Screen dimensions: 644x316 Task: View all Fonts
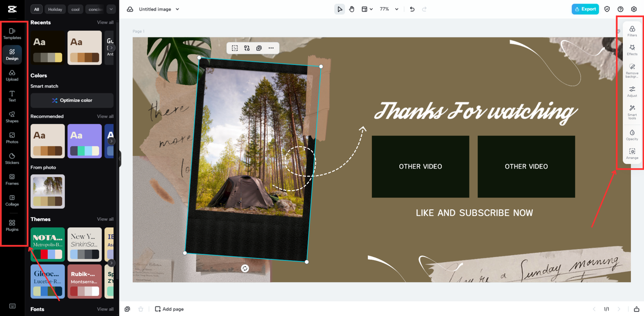tap(105, 309)
